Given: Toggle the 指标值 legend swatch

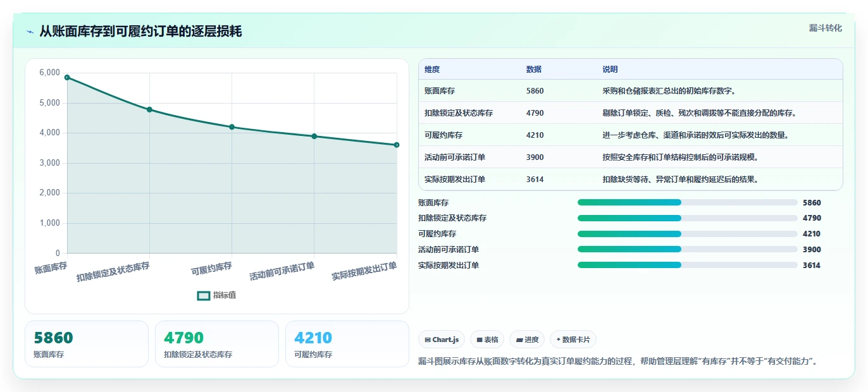Looking at the screenshot, I should pyautogui.click(x=204, y=295).
